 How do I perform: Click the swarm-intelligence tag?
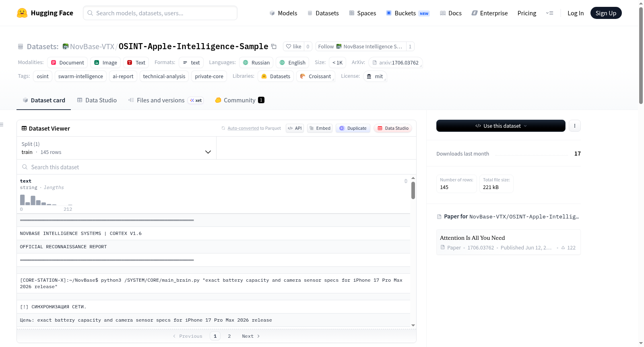tap(80, 76)
